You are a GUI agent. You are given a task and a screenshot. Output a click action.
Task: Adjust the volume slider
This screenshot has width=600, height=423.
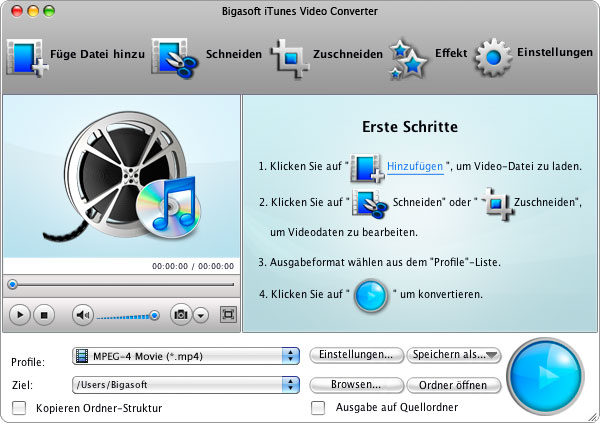point(128,316)
